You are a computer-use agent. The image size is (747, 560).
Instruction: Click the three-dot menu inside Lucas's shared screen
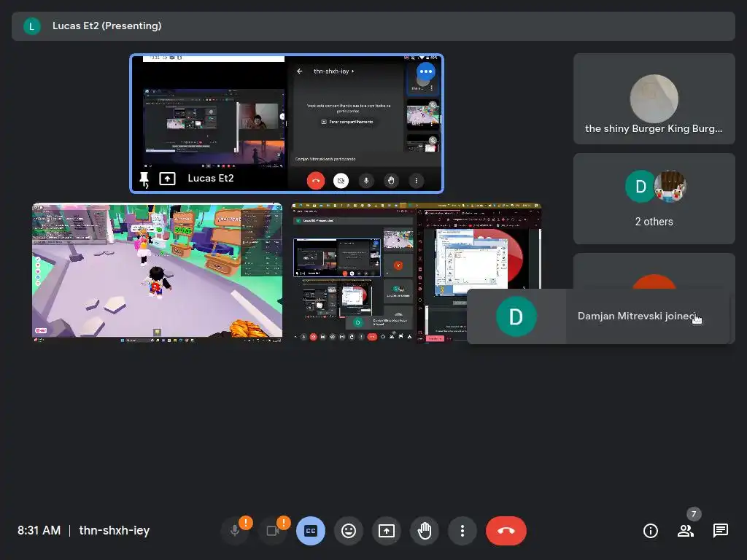click(x=417, y=181)
